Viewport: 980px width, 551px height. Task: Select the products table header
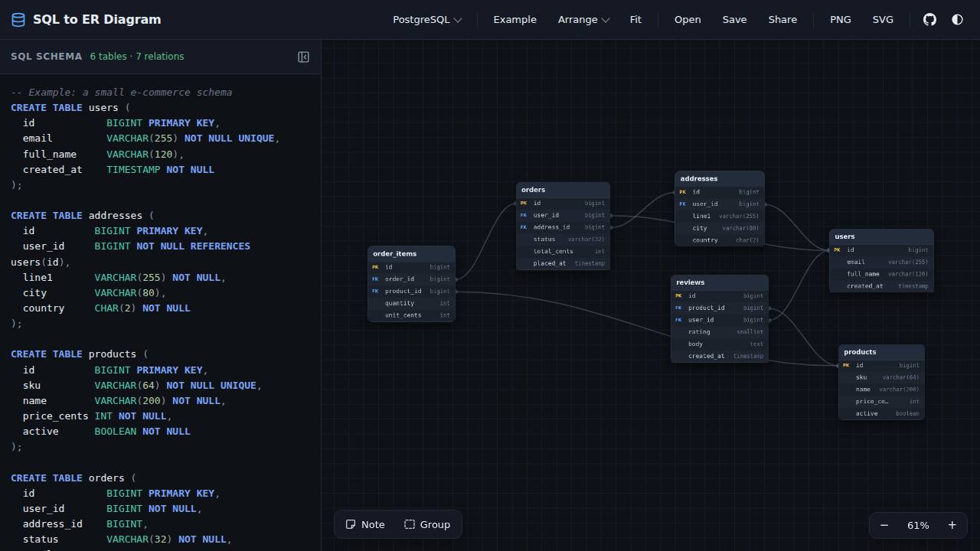(881, 352)
